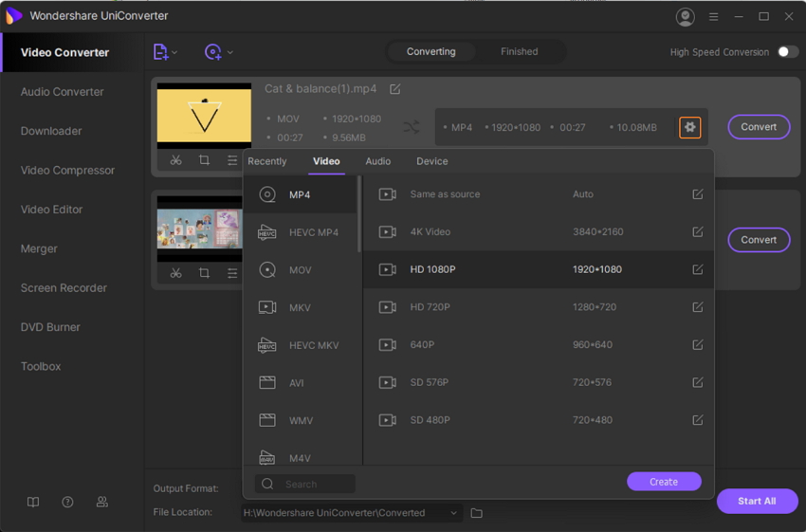Click the trim scissors icon under second video thumbnail
806x532 pixels.
pyautogui.click(x=175, y=273)
